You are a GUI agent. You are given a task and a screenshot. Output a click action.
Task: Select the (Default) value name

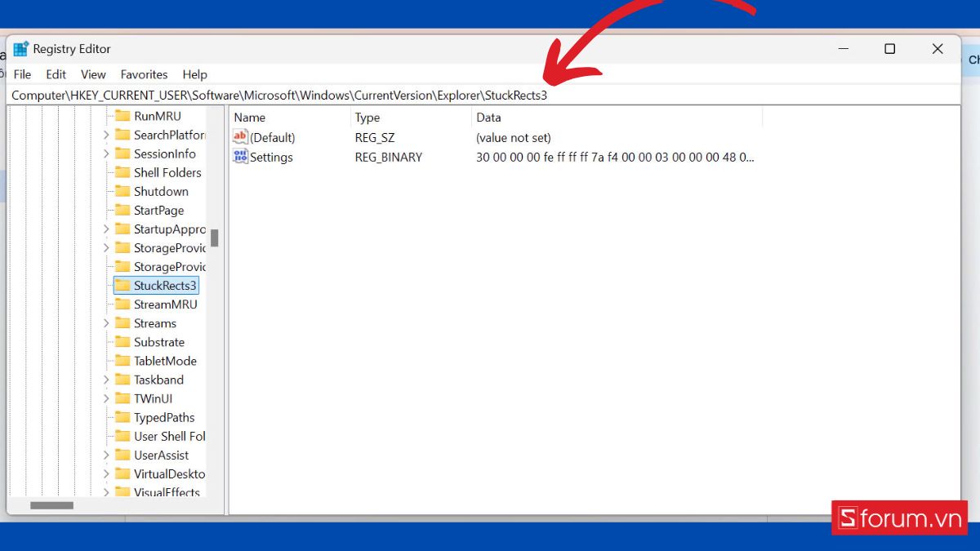pos(273,137)
